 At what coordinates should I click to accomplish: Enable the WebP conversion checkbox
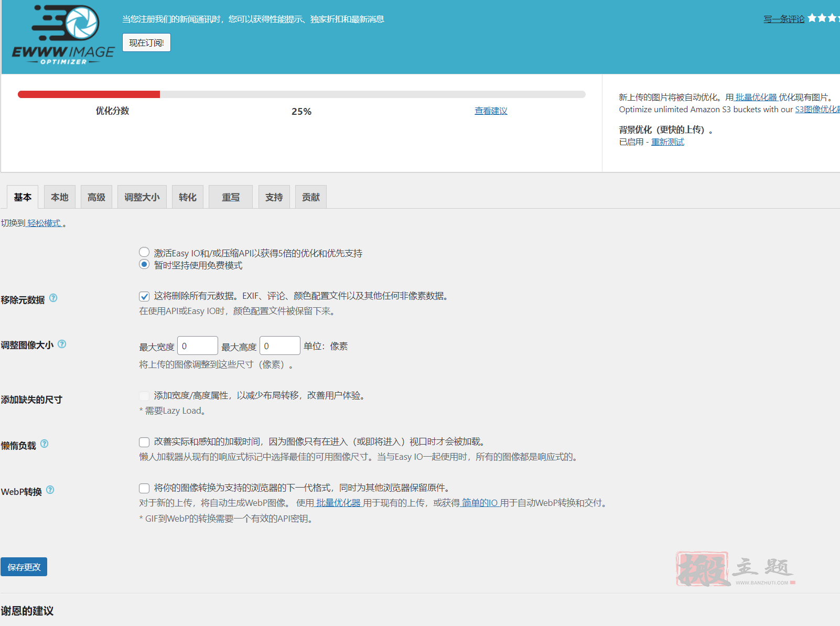144,488
